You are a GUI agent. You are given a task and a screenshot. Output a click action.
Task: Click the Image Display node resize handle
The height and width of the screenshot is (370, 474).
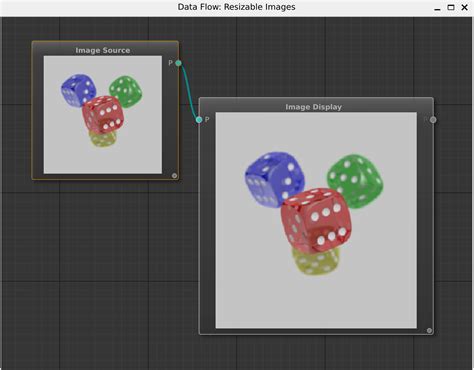(429, 331)
